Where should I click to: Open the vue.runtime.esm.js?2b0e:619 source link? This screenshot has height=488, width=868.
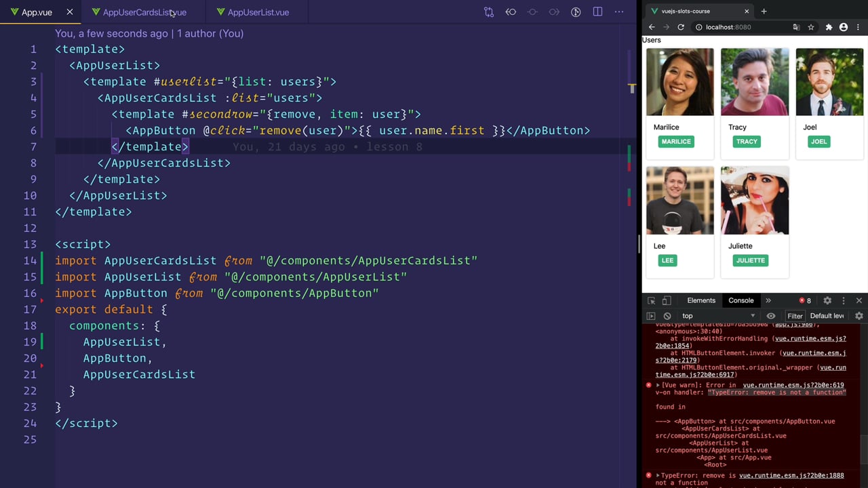793,385
